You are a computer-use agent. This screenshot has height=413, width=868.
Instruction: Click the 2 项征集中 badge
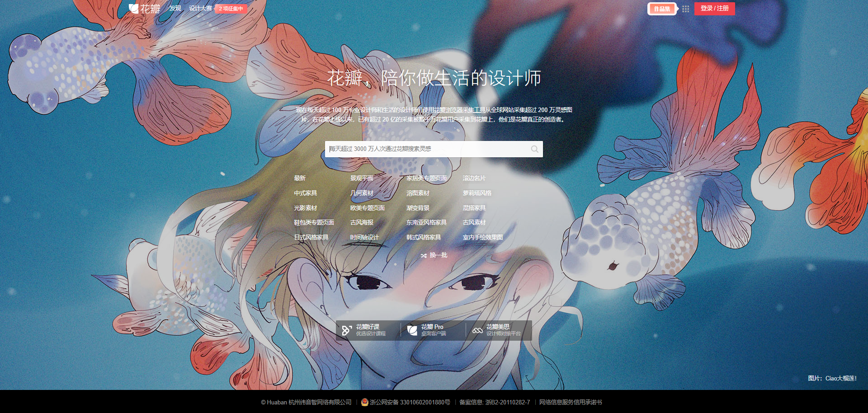tap(231, 9)
